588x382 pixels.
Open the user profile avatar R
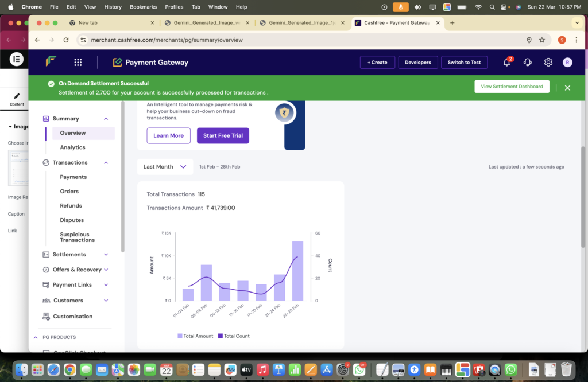click(567, 63)
